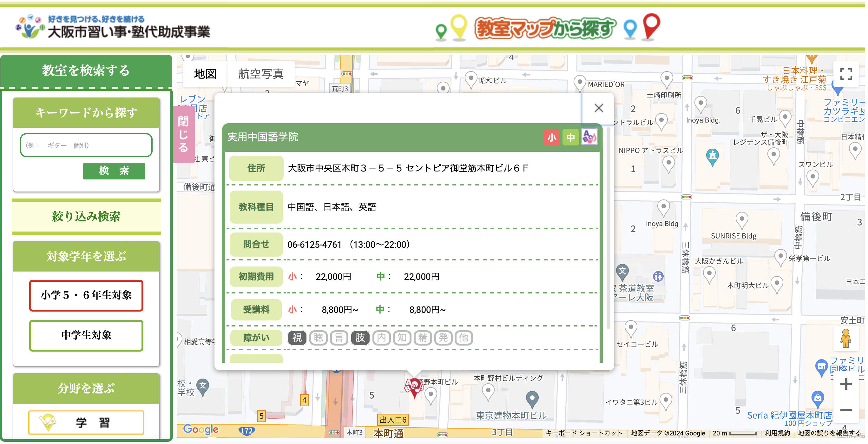868x444 pixels.
Task: Click the Street View pegman icon
Action: pyautogui.click(x=845, y=338)
